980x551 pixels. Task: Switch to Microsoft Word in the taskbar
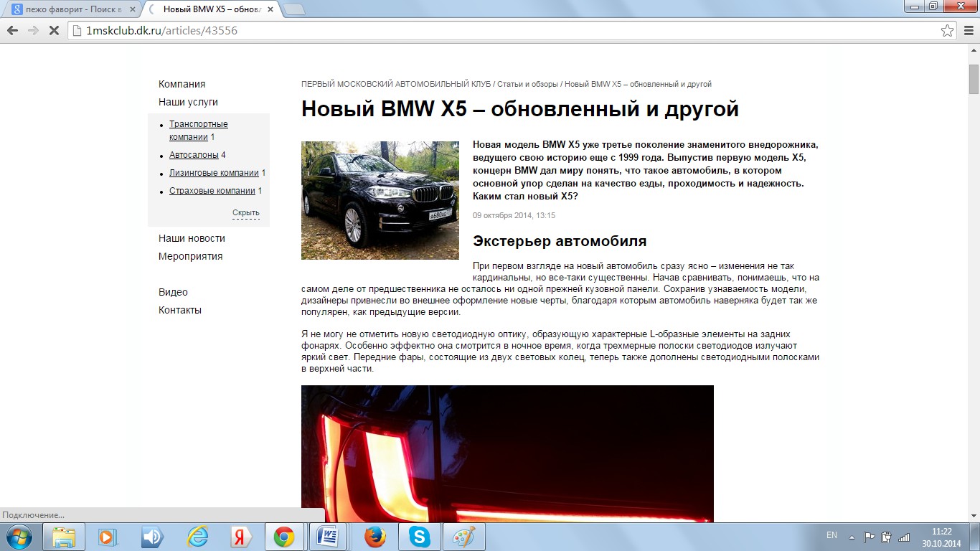[x=329, y=537]
